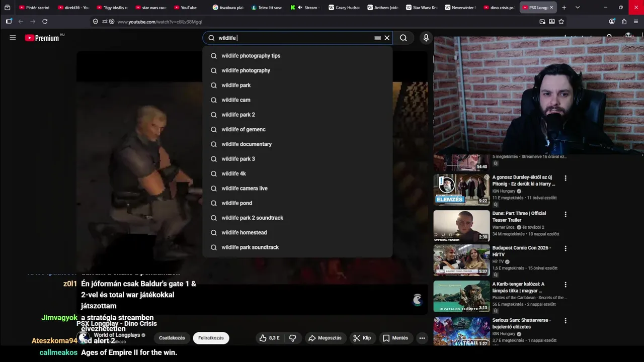Image resolution: width=644 pixels, height=362 pixels.
Task: Clear the search query with X
Action: [387, 38]
